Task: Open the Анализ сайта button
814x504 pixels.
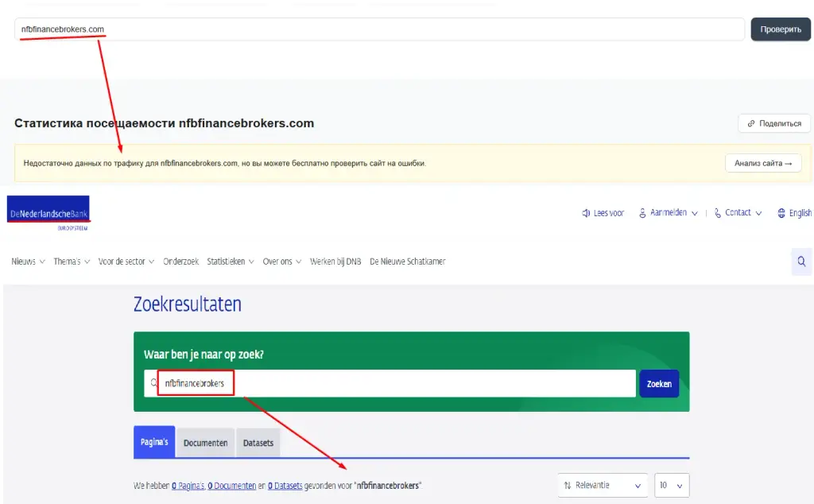Action: pos(763,163)
